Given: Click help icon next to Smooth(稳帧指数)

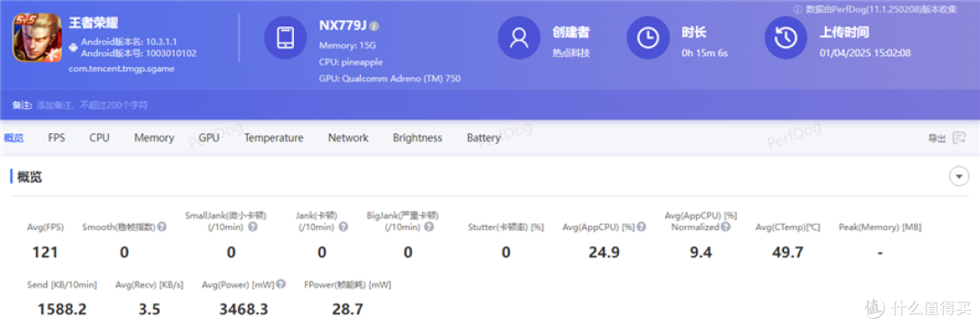Looking at the screenshot, I should click(x=162, y=227).
